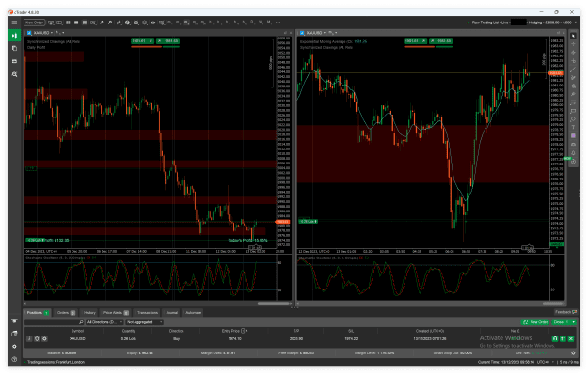Click the zoom in magnifier in the top toolbar

(x=102, y=23)
